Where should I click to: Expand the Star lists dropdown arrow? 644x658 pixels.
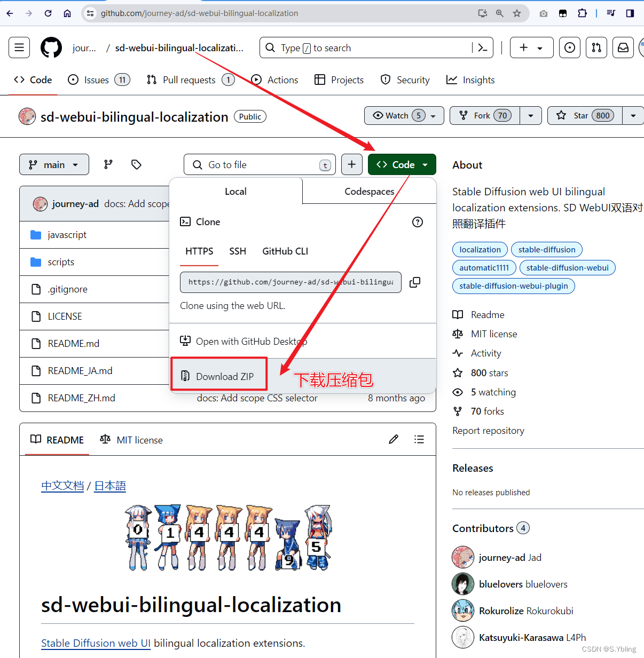[633, 116]
